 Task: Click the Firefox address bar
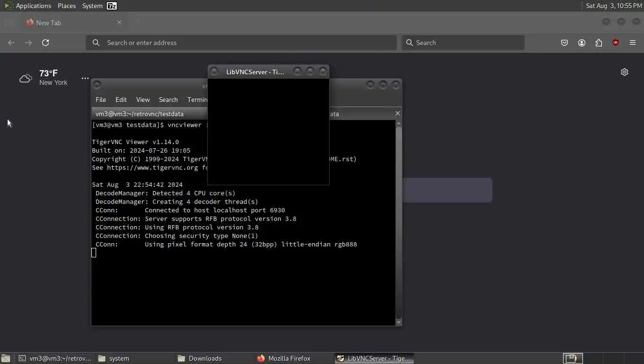241,43
